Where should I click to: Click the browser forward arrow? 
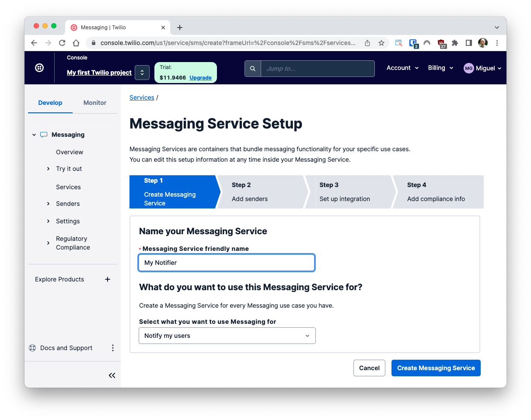[48, 43]
